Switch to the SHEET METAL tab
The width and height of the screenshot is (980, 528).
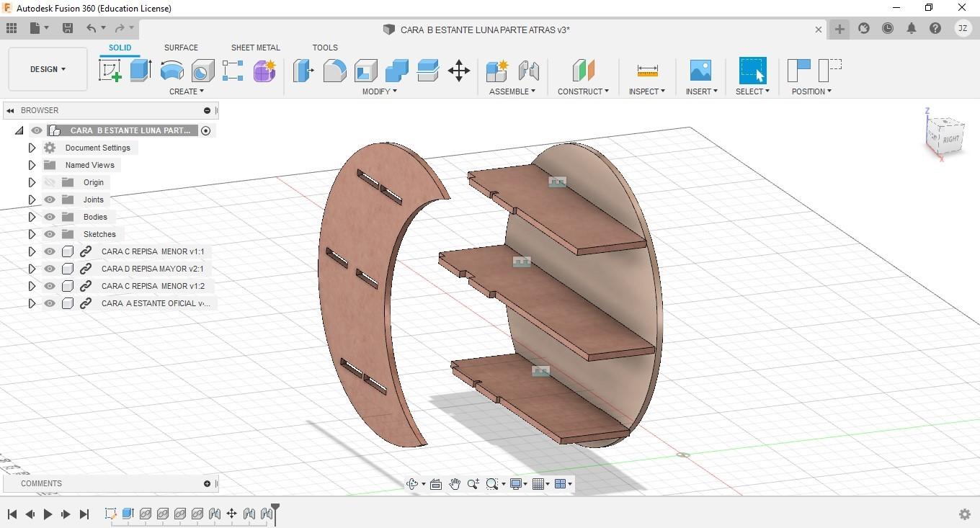point(255,48)
